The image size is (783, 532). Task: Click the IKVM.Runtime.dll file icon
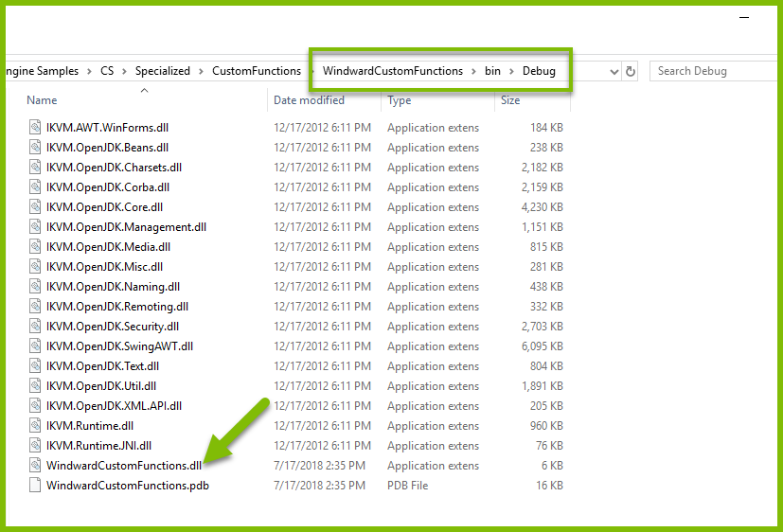pyautogui.click(x=35, y=426)
